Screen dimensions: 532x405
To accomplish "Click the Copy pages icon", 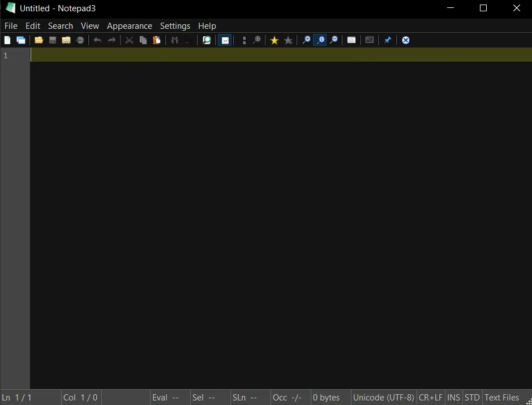I will [x=143, y=40].
